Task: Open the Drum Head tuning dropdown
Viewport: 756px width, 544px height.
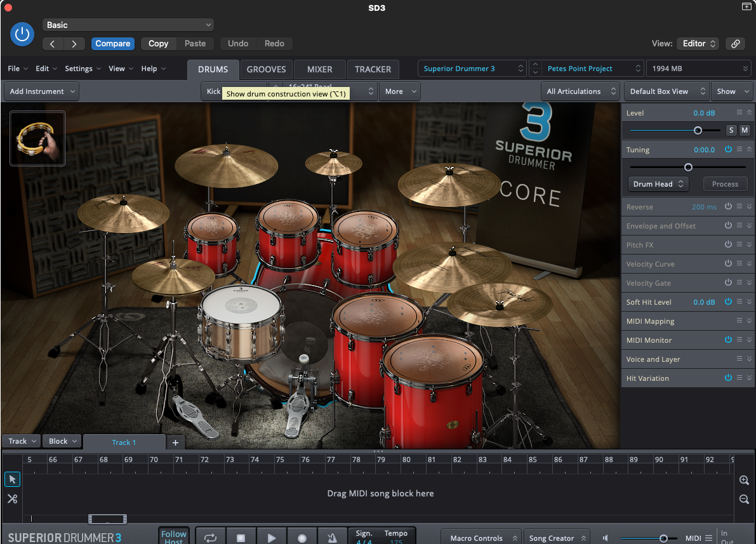Action: (658, 183)
